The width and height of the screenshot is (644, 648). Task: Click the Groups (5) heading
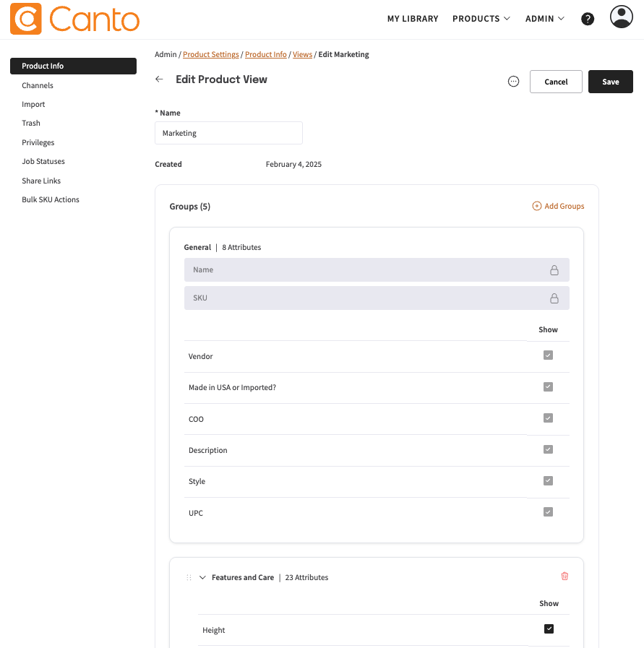click(189, 206)
